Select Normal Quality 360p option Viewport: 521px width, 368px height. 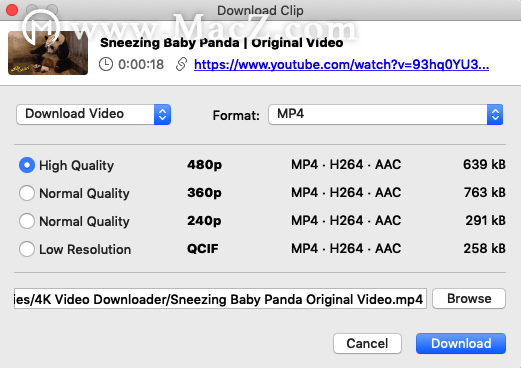pyautogui.click(x=27, y=193)
